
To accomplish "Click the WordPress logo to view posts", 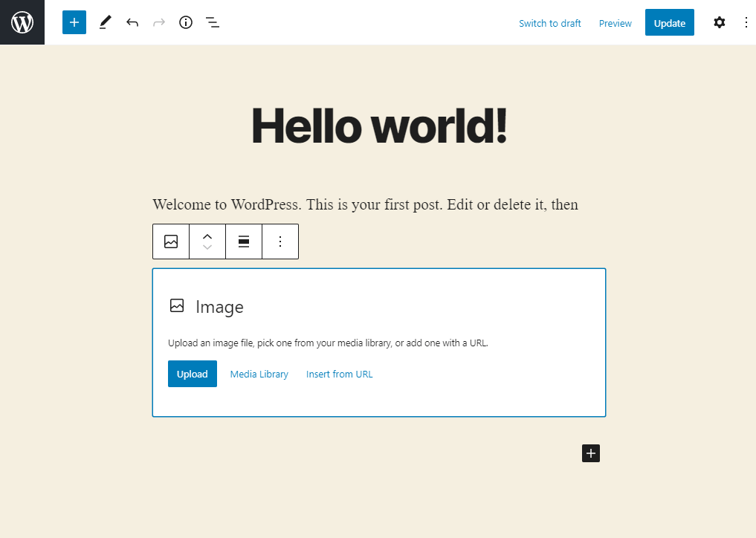I will pyautogui.click(x=22, y=22).
